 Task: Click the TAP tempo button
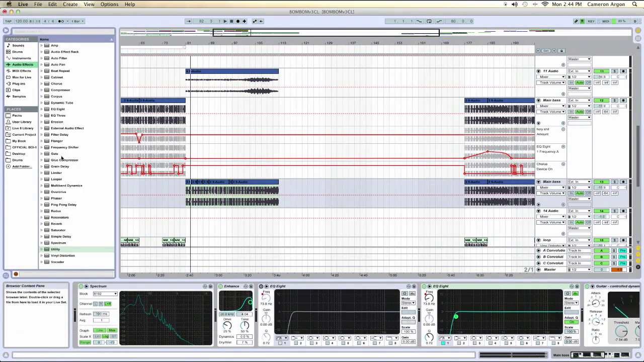[8, 21]
